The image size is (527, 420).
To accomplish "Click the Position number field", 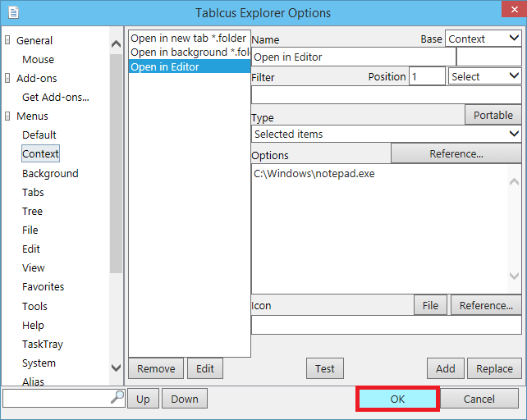I will [427, 76].
